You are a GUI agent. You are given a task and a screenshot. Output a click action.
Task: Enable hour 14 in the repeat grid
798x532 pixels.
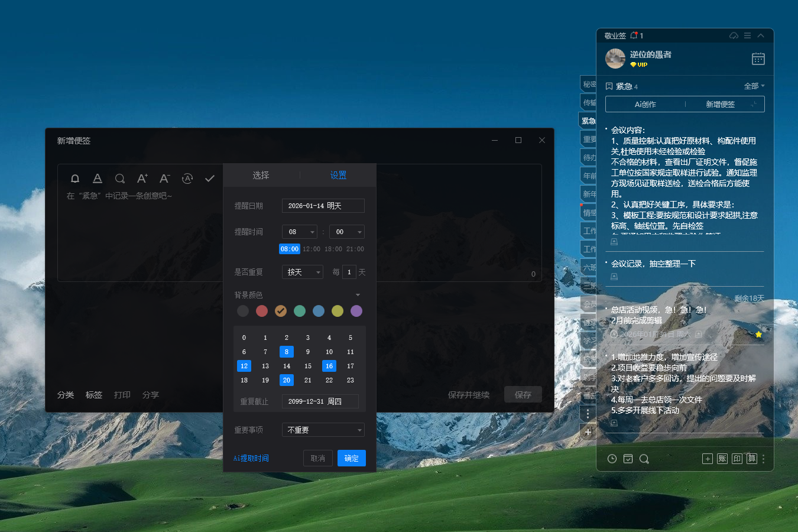coord(287,366)
